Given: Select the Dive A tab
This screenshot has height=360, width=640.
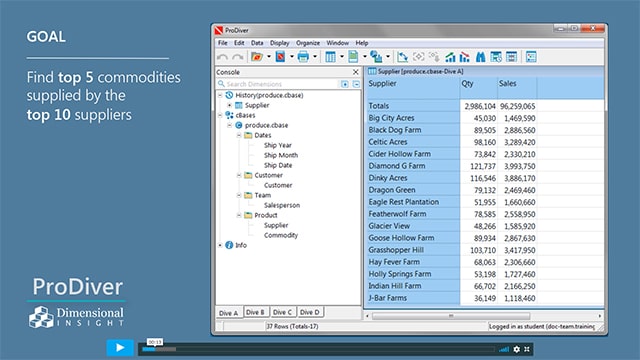Looking at the screenshot, I should point(229,313).
